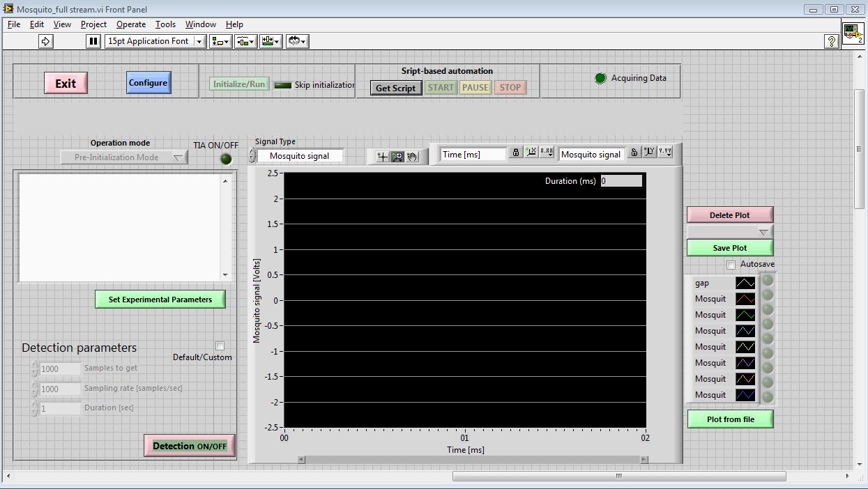Screen dimensions: 868x489
Task: Click the window's right vertical scrollbar thumb
Action: click(x=860, y=150)
